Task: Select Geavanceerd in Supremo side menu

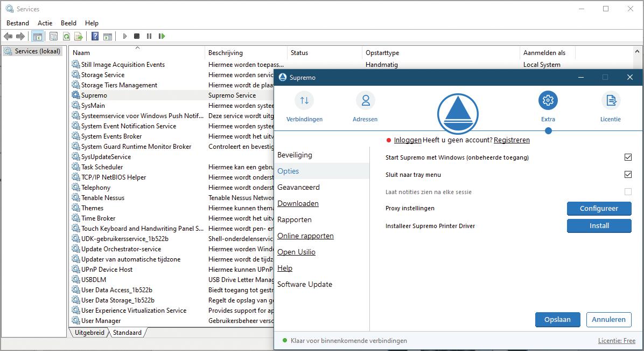Action: pyautogui.click(x=298, y=187)
